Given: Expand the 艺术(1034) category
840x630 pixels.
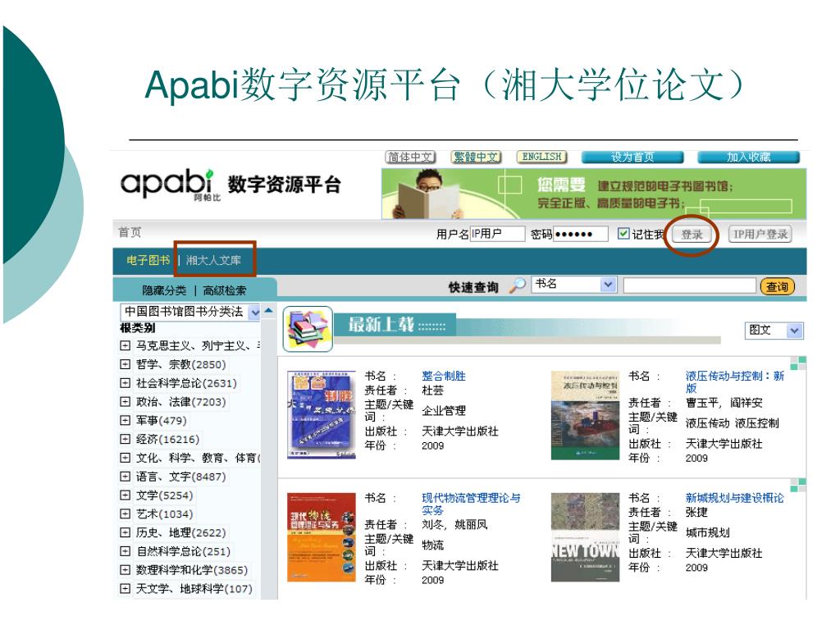Looking at the screenshot, I should pyautogui.click(x=125, y=514).
